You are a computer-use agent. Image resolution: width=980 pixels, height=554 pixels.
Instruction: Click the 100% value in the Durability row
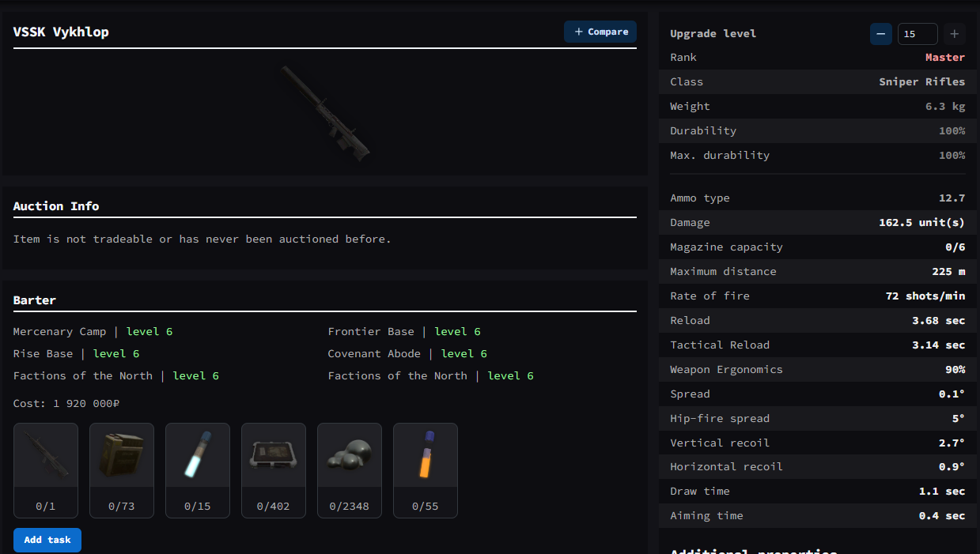[952, 131]
